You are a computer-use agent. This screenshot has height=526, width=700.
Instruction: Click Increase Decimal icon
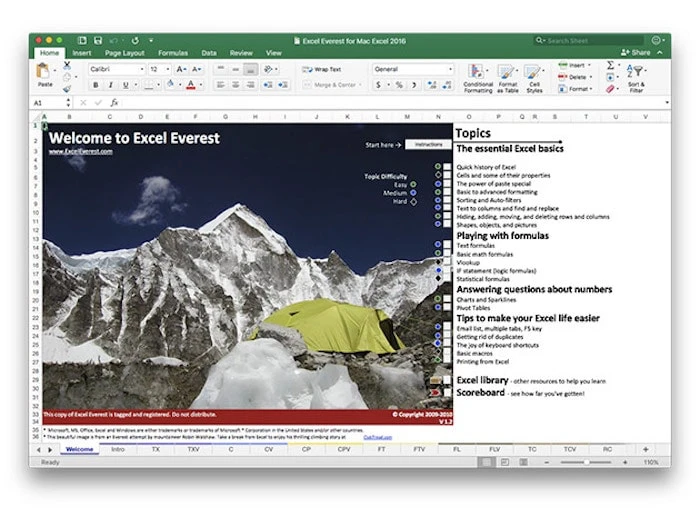click(432, 84)
